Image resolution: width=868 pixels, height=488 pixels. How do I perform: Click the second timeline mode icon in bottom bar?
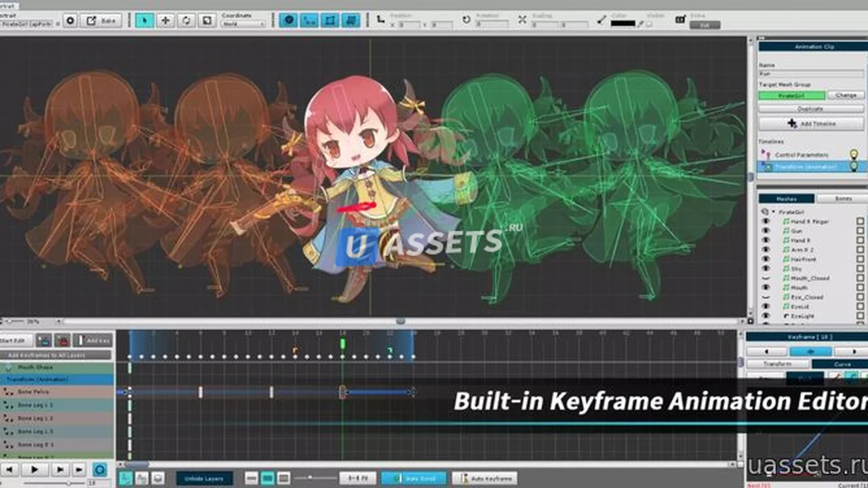click(x=142, y=479)
